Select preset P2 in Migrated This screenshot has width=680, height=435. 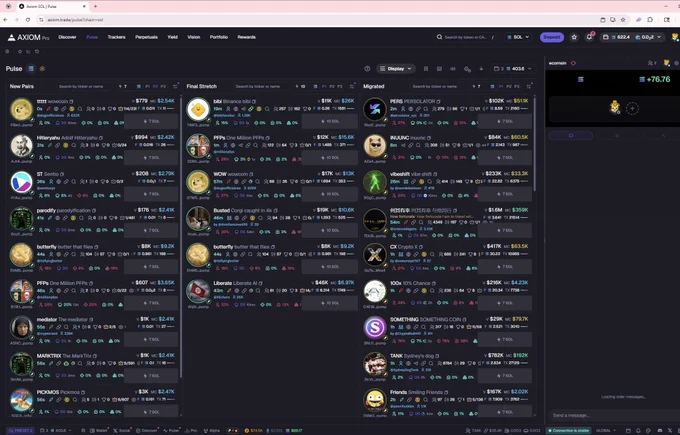pyautogui.click(x=509, y=86)
